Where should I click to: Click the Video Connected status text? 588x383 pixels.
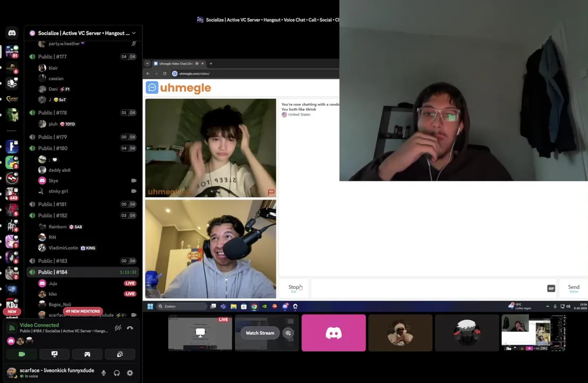point(39,325)
